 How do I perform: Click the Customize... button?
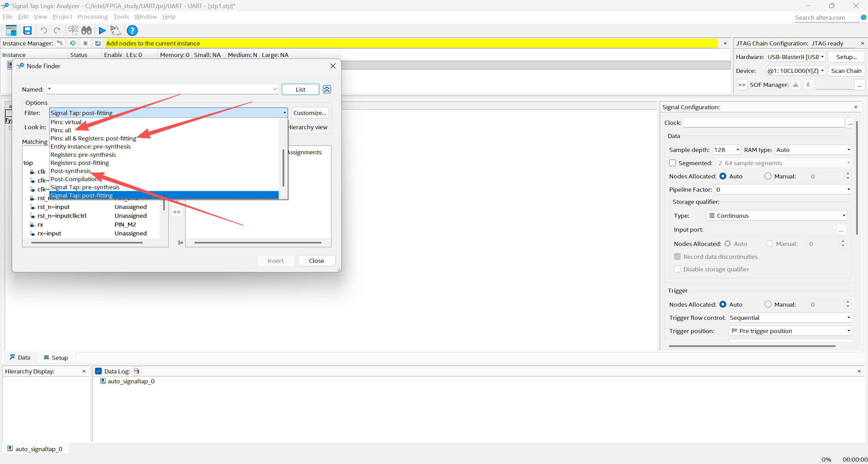(310, 113)
